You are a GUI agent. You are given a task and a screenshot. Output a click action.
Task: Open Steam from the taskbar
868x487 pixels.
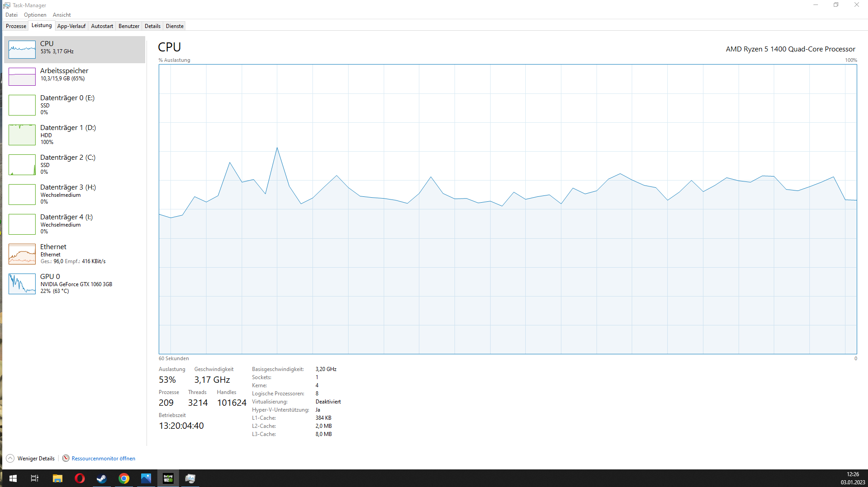tap(101, 478)
